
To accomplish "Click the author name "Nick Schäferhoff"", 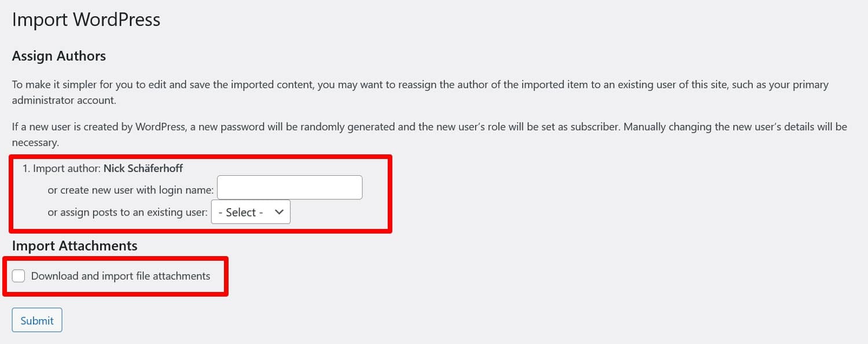I will pyautogui.click(x=143, y=169).
